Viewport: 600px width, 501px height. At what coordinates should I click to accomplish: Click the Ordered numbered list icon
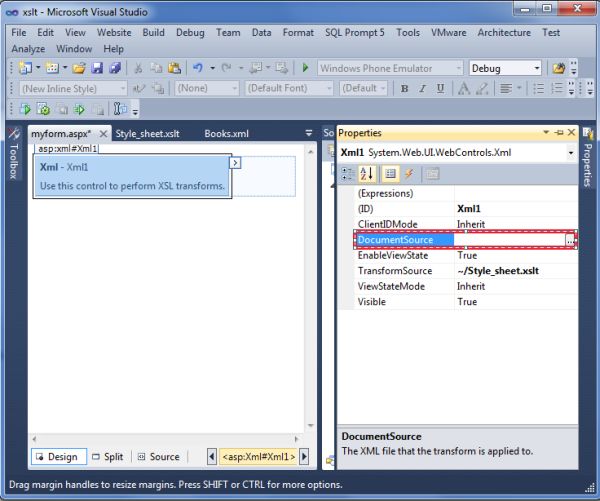click(x=557, y=88)
